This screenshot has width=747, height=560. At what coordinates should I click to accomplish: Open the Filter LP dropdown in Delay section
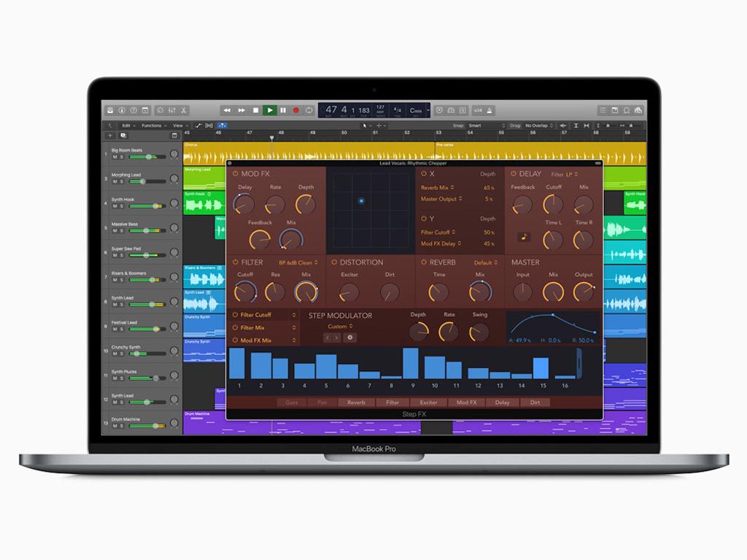[570, 174]
